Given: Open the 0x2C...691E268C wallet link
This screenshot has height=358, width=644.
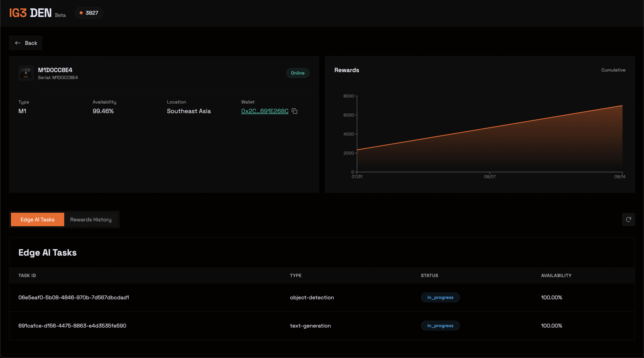Looking at the screenshot, I should (x=265, y=111).
